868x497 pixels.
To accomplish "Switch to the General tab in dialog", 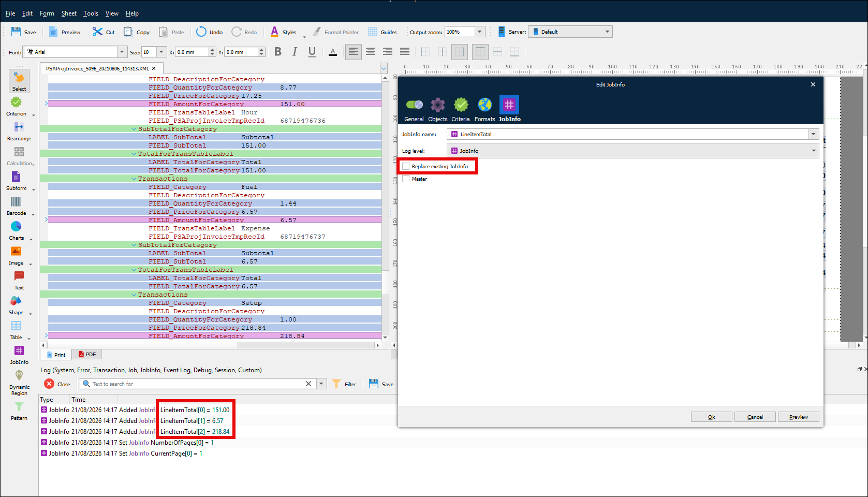I will tap(414, 110).
